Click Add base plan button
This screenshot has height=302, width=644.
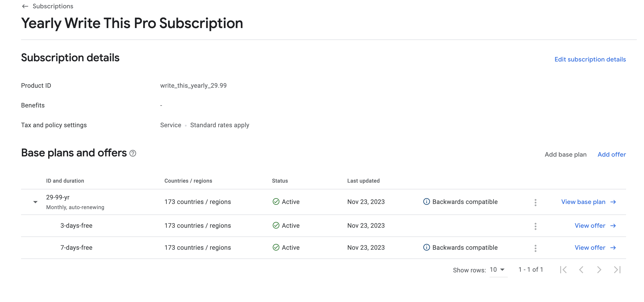(x=566, y=155)
